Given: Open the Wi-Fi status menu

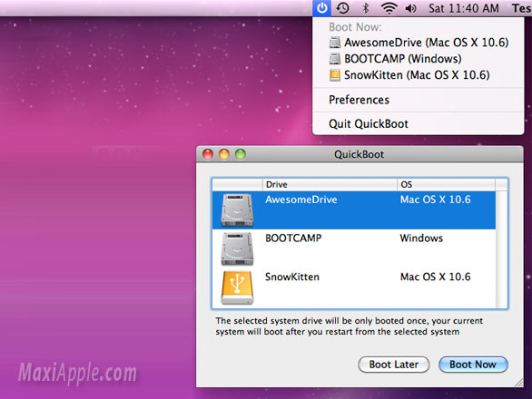Looking at the screenshot, I should [x=389, y=8].
